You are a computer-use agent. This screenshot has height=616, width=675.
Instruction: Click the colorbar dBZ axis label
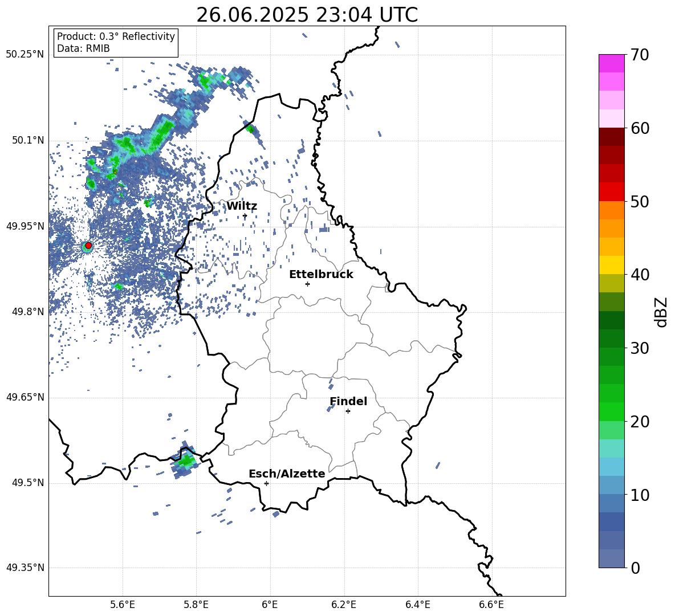coord(661,312)
